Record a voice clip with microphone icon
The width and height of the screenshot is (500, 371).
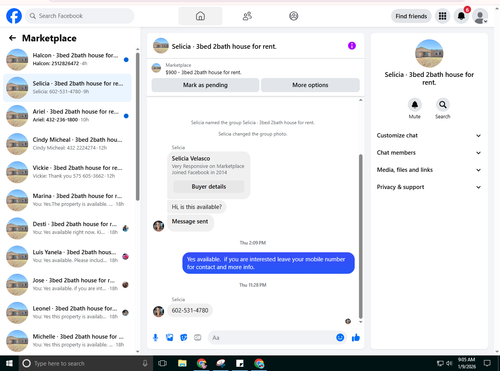click(x=155, y=338)
